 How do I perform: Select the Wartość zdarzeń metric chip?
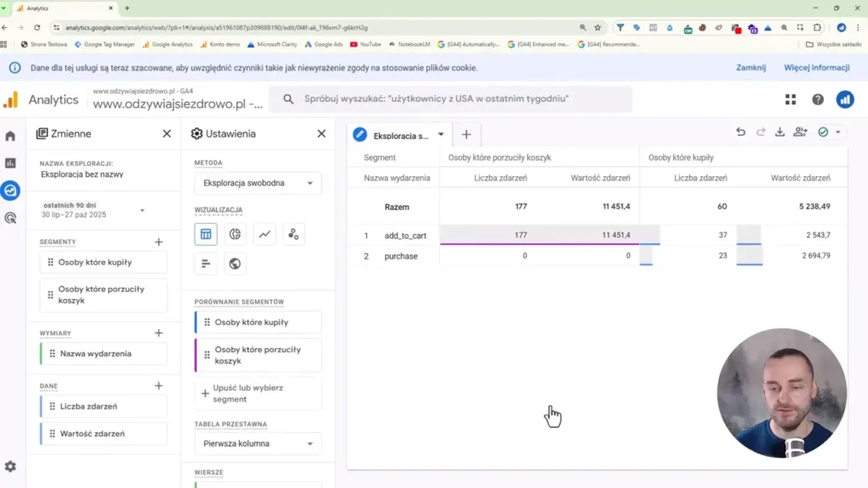(x=103, y=434)
